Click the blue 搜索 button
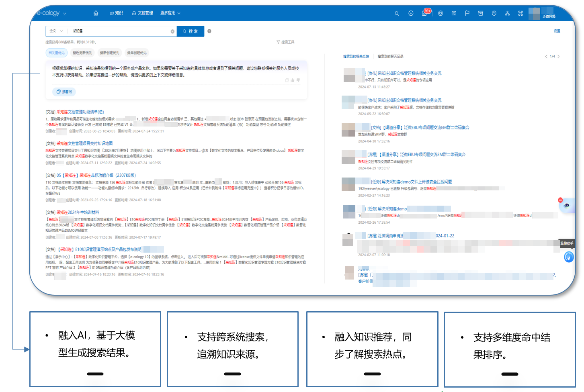 191,31
